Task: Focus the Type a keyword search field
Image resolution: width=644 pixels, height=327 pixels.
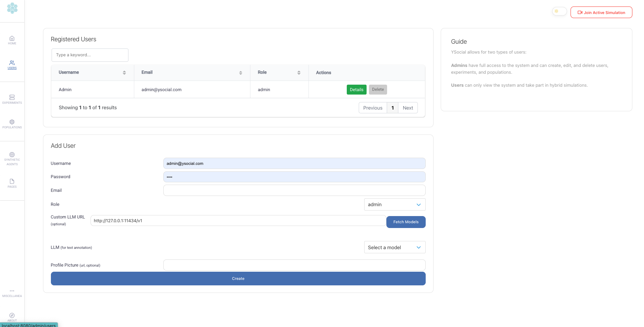Action: [x=90, y=55]
